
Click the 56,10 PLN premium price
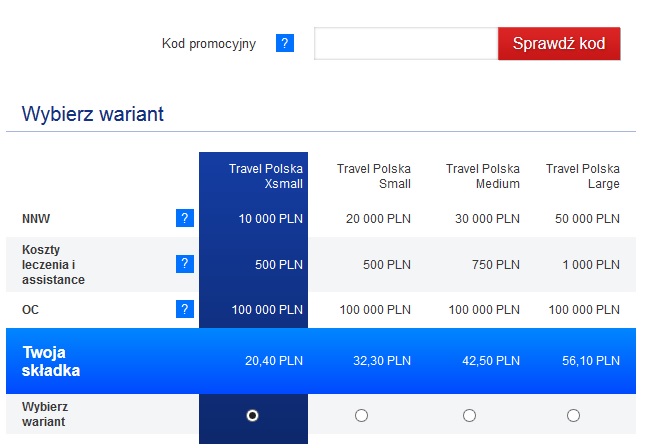pyautogui.click(x=590, y=361)
